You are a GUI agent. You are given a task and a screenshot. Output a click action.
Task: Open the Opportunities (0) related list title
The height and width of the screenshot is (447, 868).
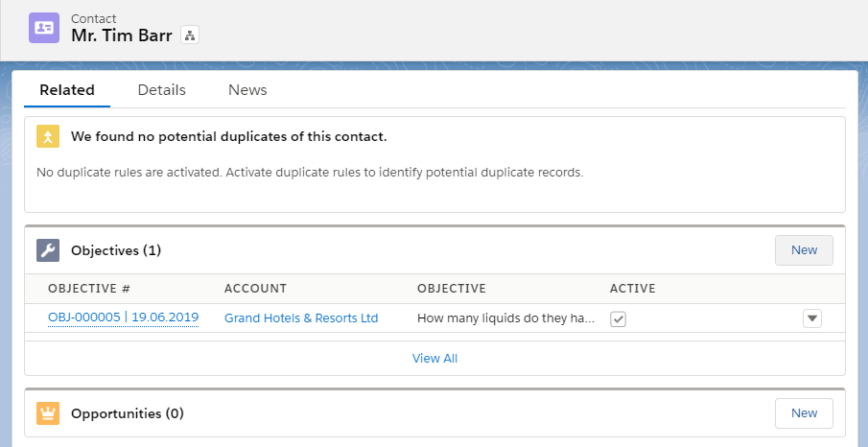(128, 413)
